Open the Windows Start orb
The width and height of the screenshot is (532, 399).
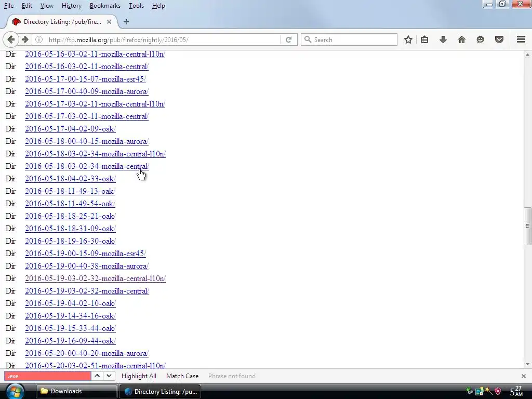click(15, 391)
